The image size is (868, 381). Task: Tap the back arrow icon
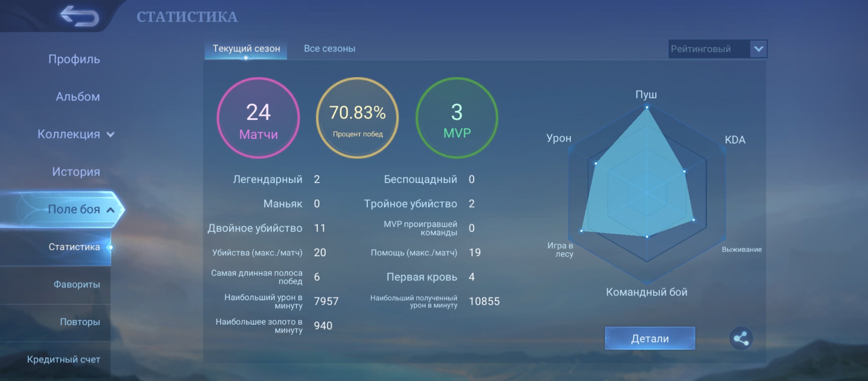pyautogui.click(x=79, y=16)
